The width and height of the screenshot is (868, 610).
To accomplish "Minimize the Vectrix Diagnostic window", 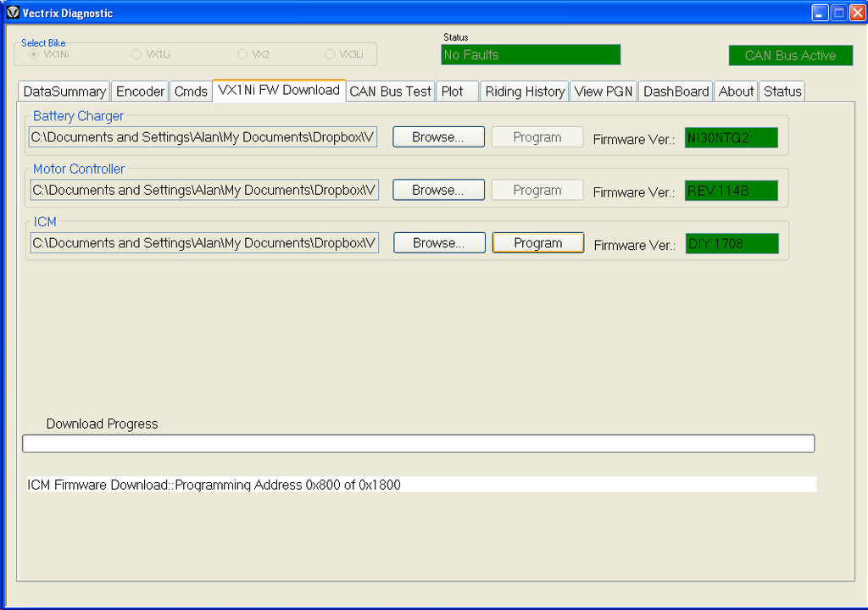I will click(820, 12).
